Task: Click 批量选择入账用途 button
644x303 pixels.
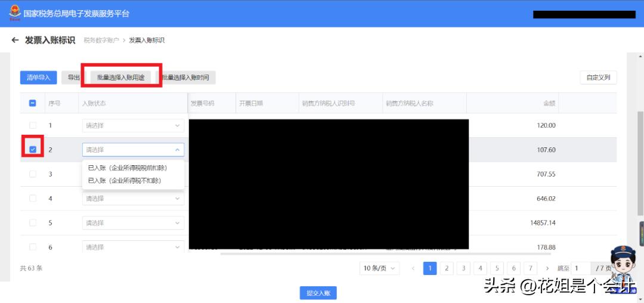Action: 120,78
